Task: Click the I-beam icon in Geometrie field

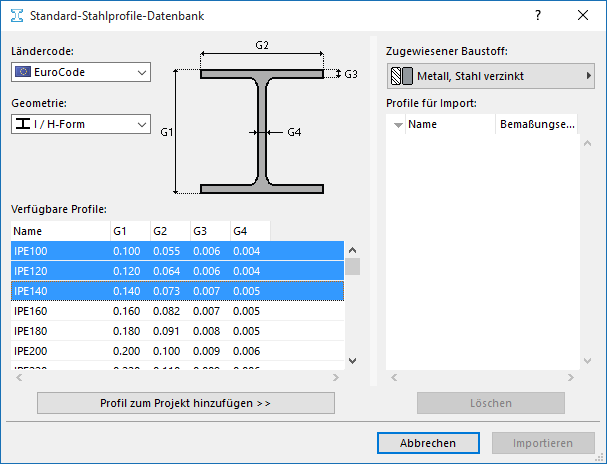Action: [x=23, y=124]
